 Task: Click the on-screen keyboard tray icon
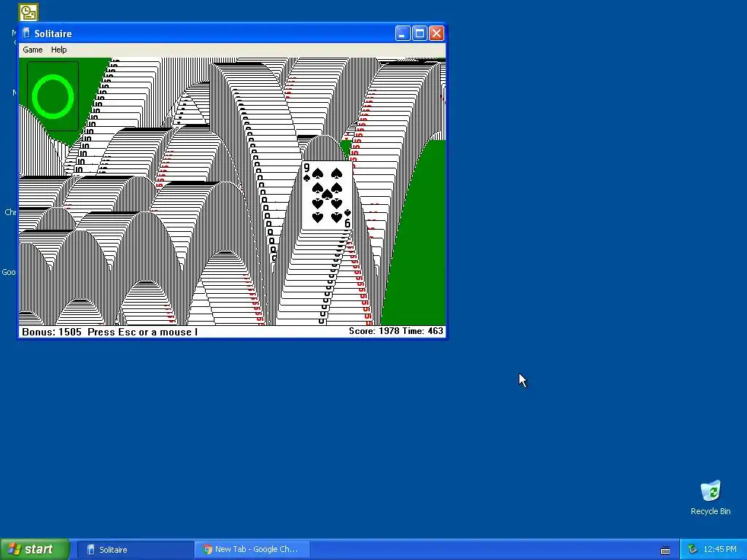point(665,551)
